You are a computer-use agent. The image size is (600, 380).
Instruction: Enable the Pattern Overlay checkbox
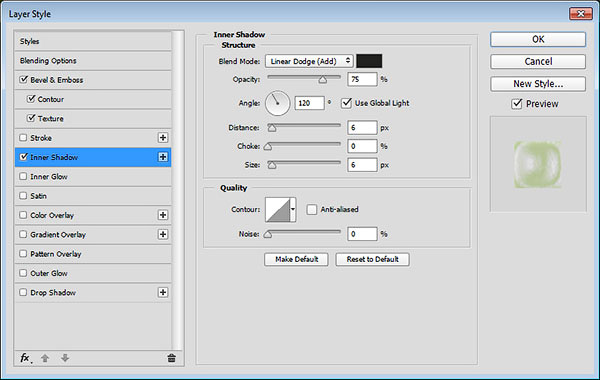[x=23, y=254]
